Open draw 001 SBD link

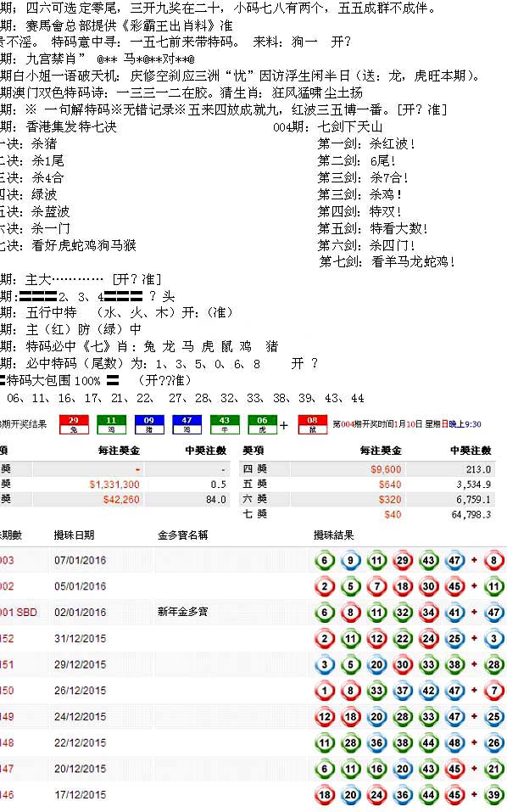(19, 612)
